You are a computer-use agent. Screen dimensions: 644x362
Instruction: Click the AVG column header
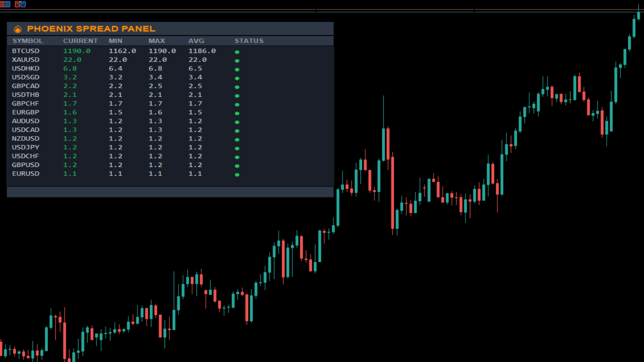click(x=196, y=41)
